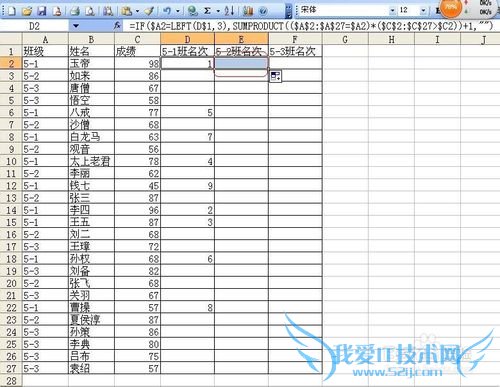
Task: Open the toolbar options overflow handle
Action: (x=289, y=11)
